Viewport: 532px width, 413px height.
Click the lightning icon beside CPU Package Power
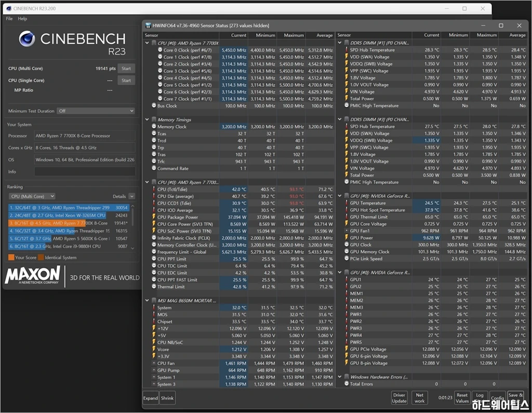click(x=154, y=217)
